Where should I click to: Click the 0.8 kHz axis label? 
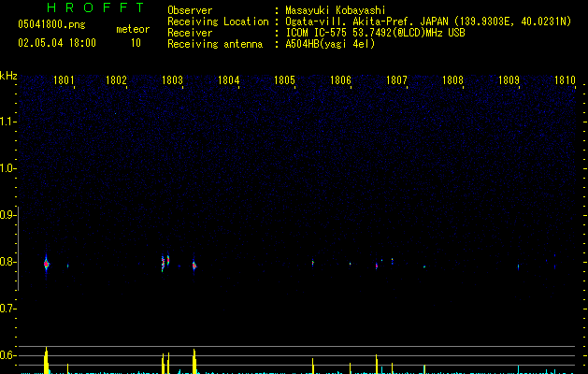pyautogui.click(x=7, y=262)
